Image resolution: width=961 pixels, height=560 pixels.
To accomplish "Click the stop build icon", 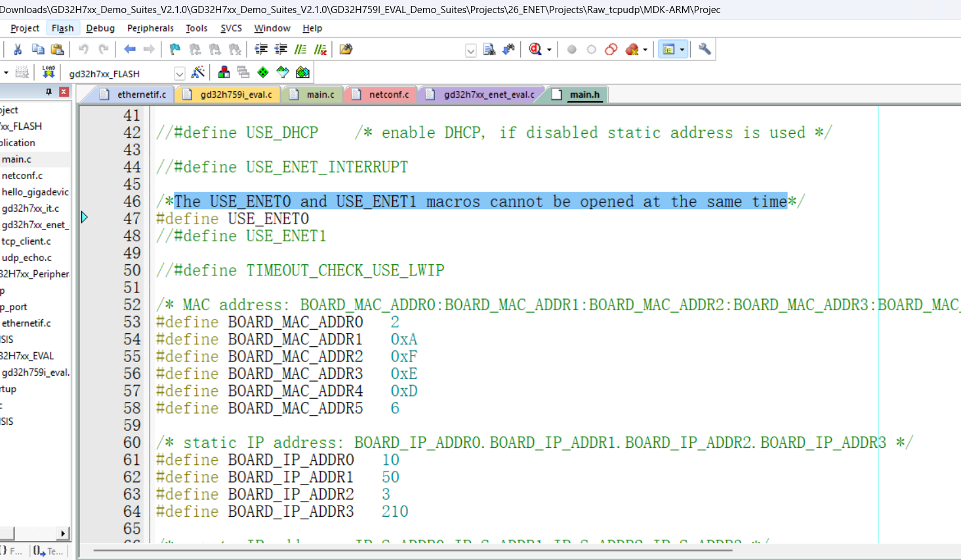I will tap(22, 72).
